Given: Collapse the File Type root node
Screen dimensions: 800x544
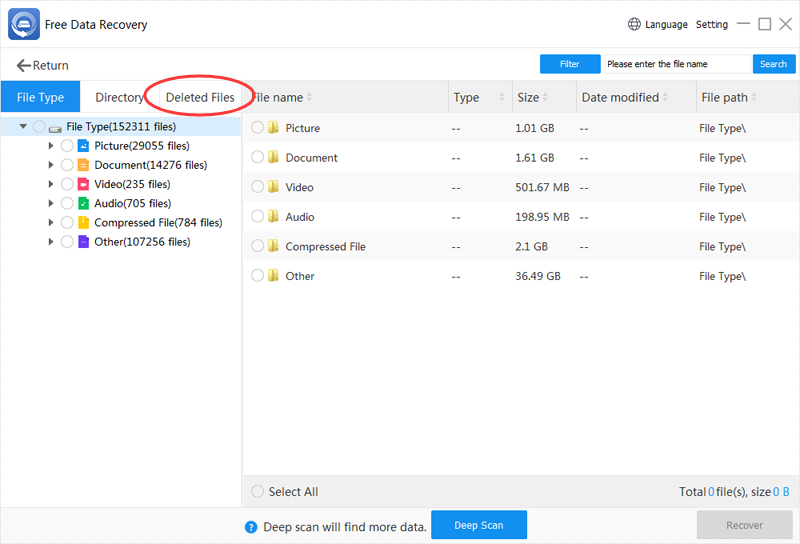Looking at the screenshot, I should [x=23, y=127].
